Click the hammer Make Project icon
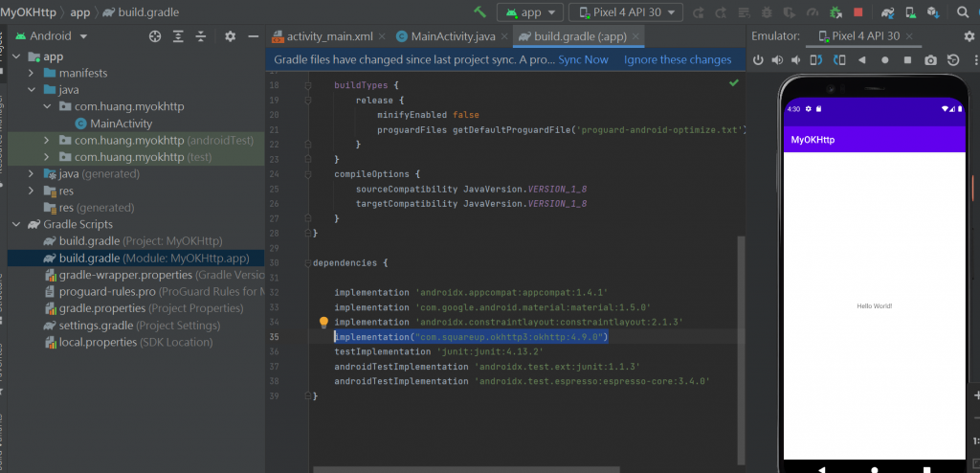 pyautogui.click(x=479, y=12)
